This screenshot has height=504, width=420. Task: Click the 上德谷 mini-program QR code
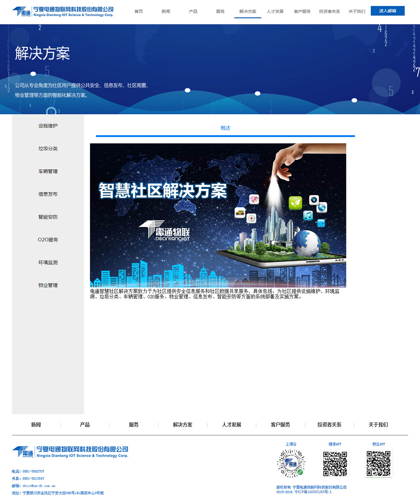(x=291, y=463)
